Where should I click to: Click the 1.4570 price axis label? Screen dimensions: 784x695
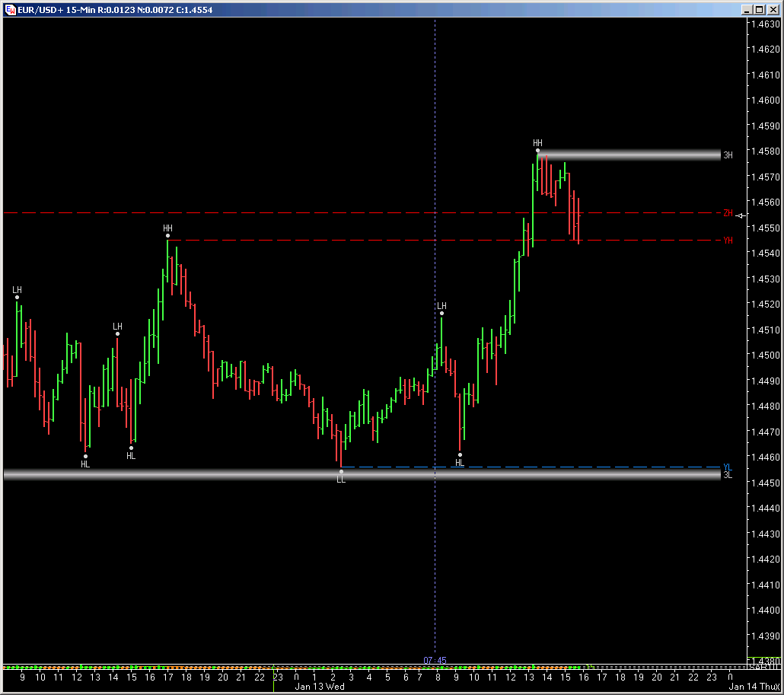pyautogui.click(x=766, y=177)
